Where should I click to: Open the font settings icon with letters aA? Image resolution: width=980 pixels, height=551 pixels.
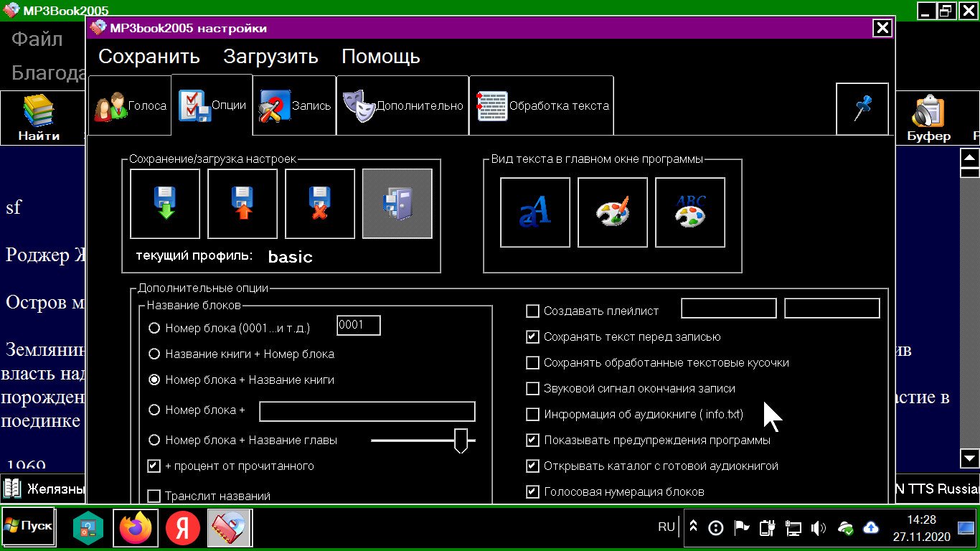coord(535,212)
